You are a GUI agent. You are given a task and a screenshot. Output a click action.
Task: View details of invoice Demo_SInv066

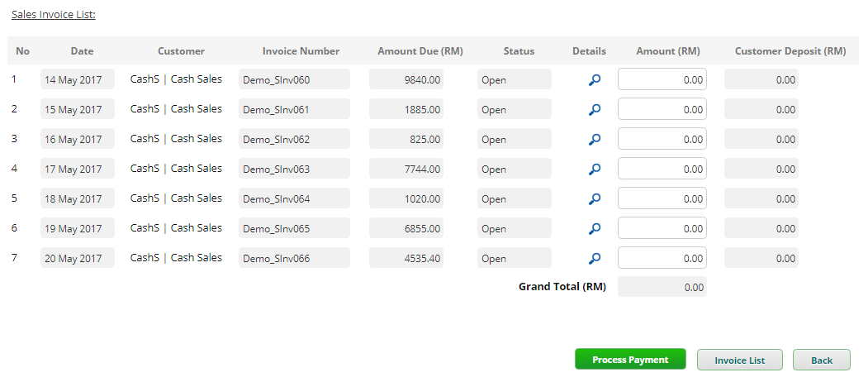tap(594, 259)
